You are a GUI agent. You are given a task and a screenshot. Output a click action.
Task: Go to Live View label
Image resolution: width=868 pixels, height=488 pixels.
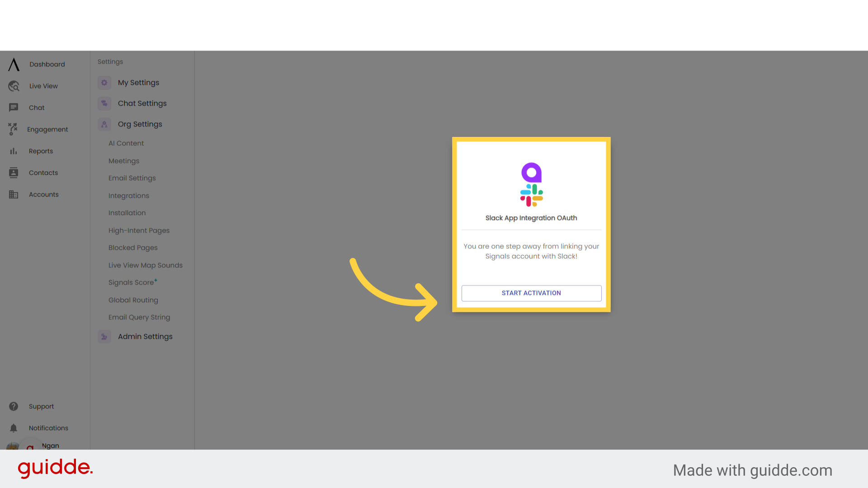pos(43,86)
